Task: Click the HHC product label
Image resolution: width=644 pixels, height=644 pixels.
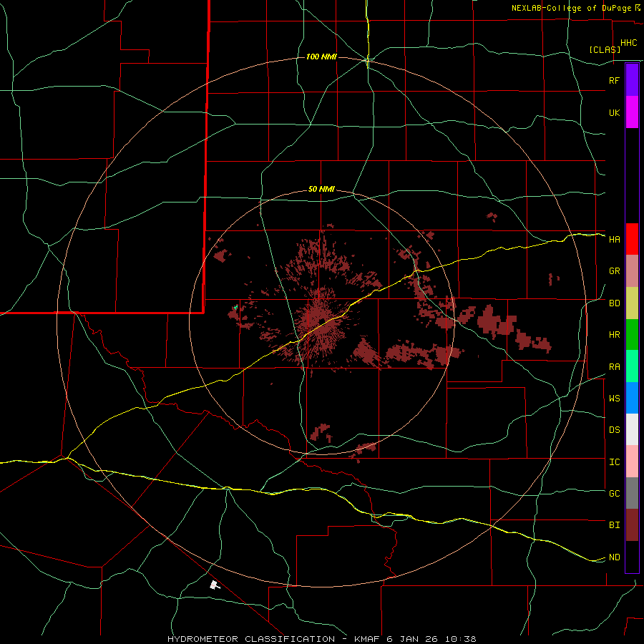Action: (x=629, y=43)
